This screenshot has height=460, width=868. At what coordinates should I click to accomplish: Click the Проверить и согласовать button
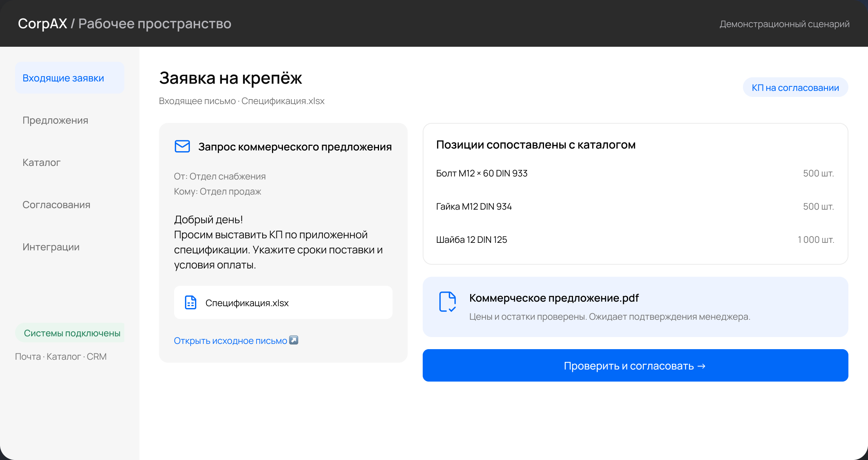pos(635,365)
